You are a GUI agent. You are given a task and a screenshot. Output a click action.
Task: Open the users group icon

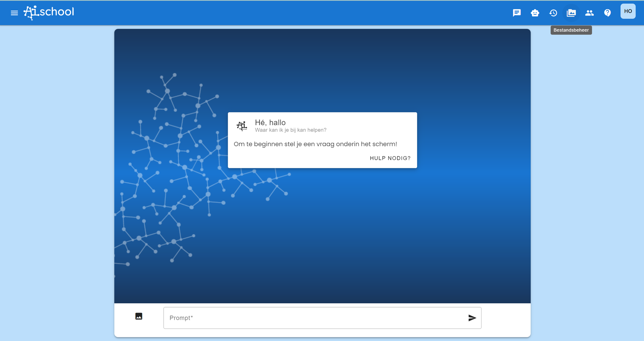tap(589, 13)
